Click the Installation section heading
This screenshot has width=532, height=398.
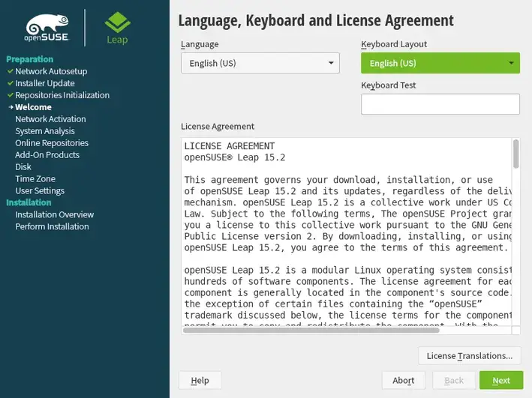tap(29, 202)
